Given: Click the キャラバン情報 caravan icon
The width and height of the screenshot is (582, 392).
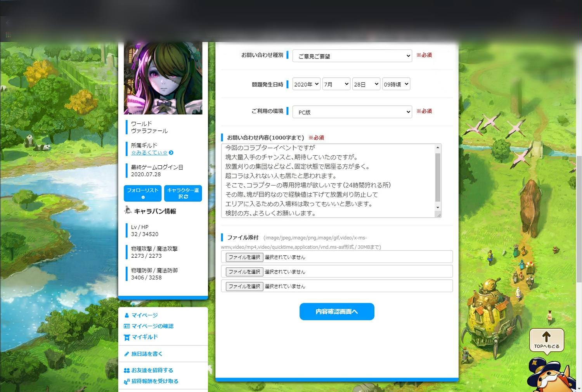Looking at the screenshot, I should click(x=128, y=211).
